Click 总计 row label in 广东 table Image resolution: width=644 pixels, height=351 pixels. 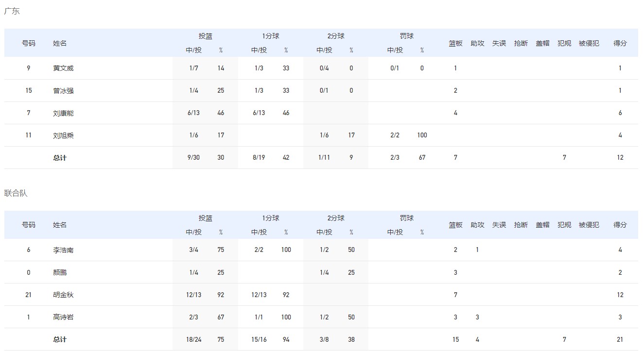click(60, 157)
